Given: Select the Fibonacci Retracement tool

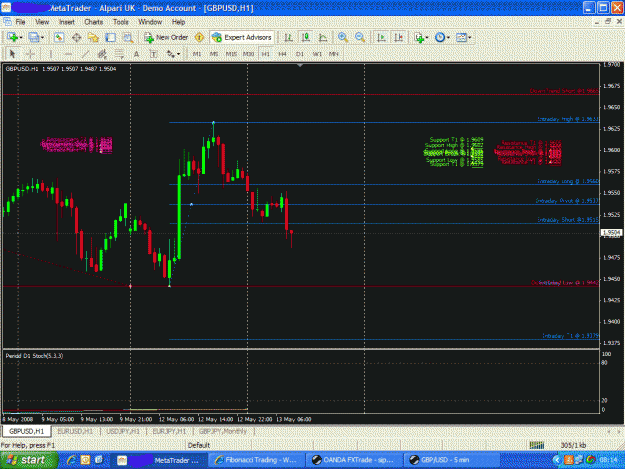Looking at the screenshot, I should point(119,54).
